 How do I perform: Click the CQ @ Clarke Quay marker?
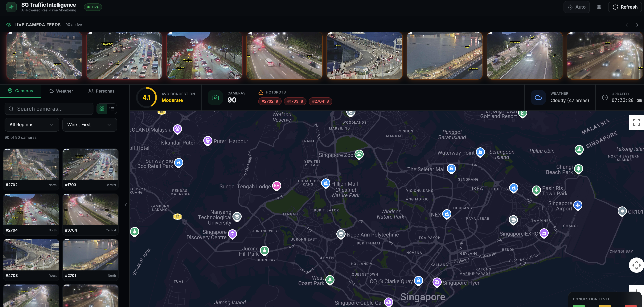tap(419, 281)
